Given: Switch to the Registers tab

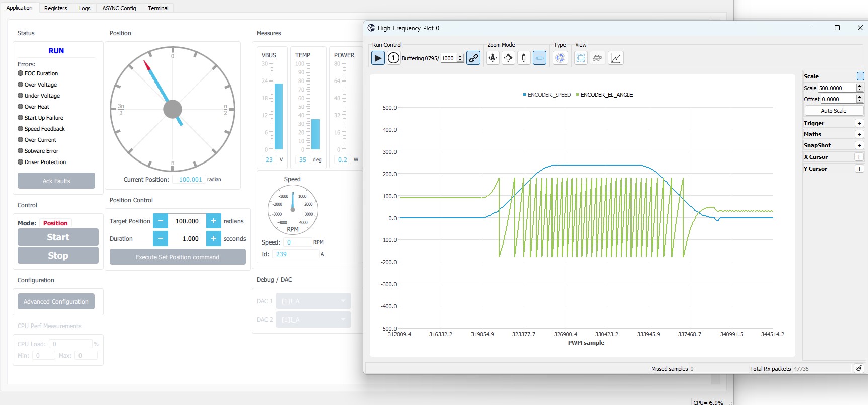Looking at the screenshot, I should [x=55, y=8].
